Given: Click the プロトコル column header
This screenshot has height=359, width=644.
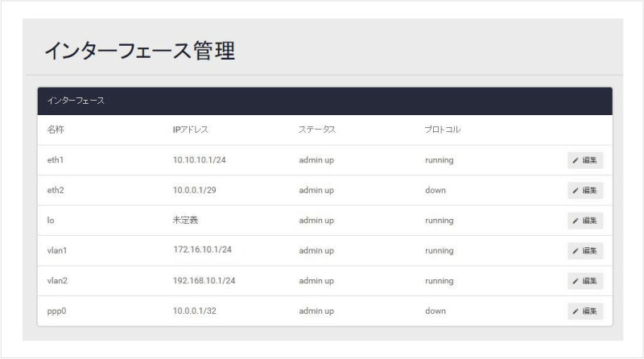Looking at the screenshot, I should (x=442, y=130).
